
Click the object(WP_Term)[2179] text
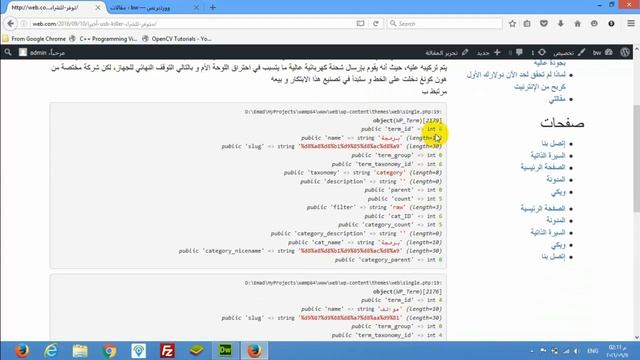tap(407, 120)
